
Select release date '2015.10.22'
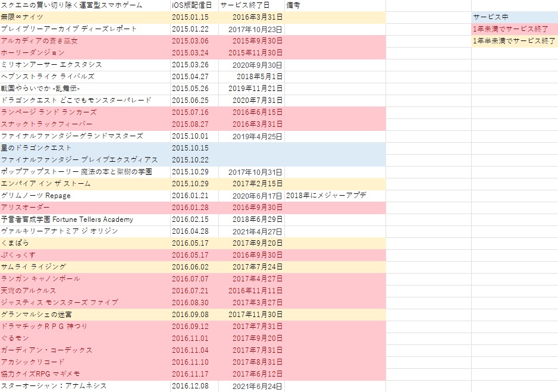tap(195, 160)
